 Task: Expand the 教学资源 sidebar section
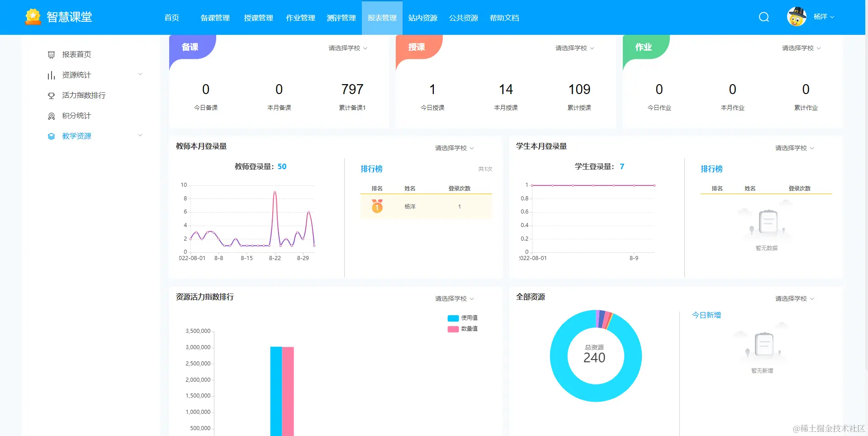pos(140,135)
